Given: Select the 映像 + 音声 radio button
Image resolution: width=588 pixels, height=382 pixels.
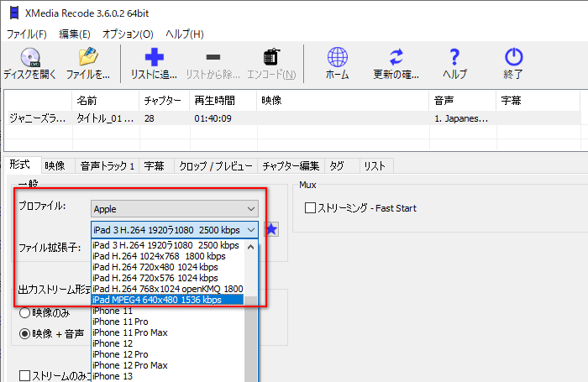Looking at the screenshot, I should [25, 333].
